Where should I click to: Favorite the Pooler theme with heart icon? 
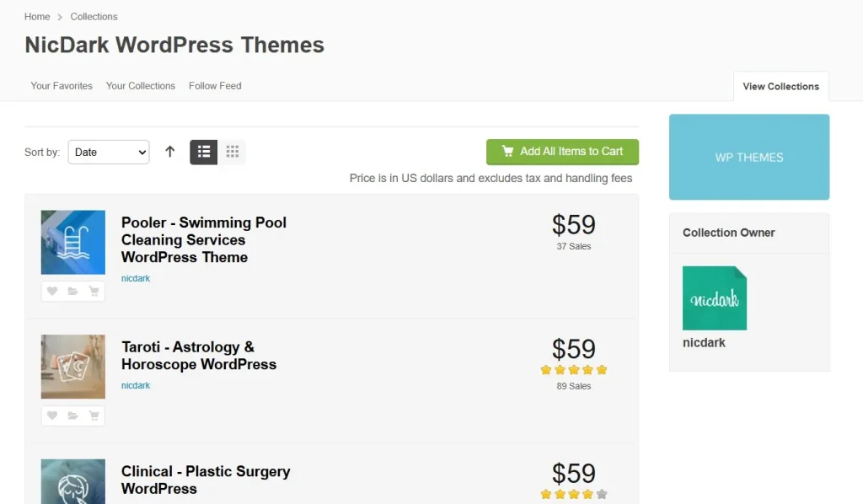pos(52,292)
